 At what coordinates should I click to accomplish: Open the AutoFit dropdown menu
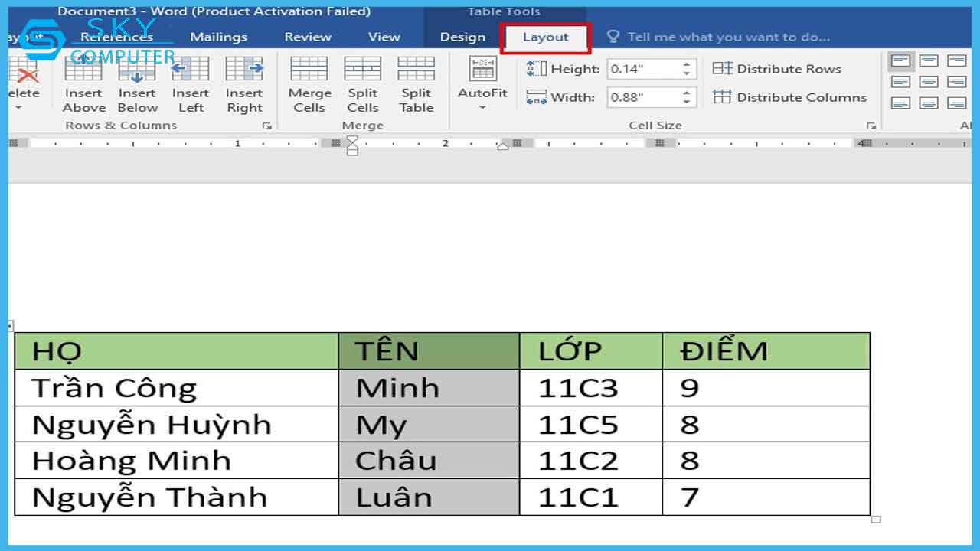[x=482, y=84]
